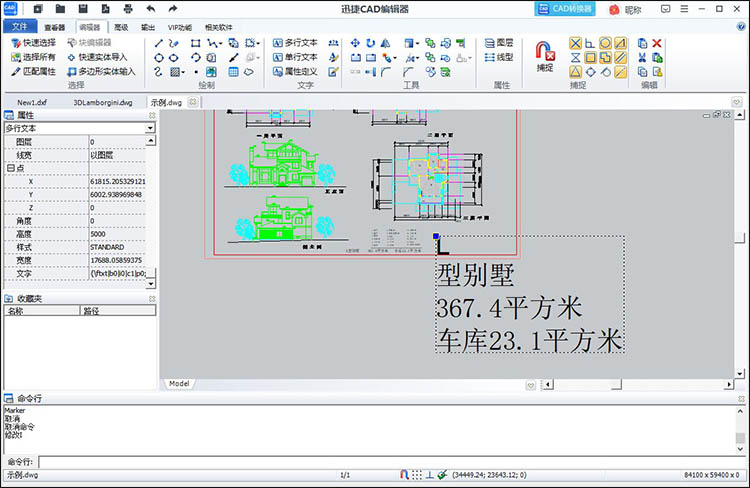Toggle the Midpoint snap (triangle icon)
This screenshot has height=488, width=750.
click(575, 72)
